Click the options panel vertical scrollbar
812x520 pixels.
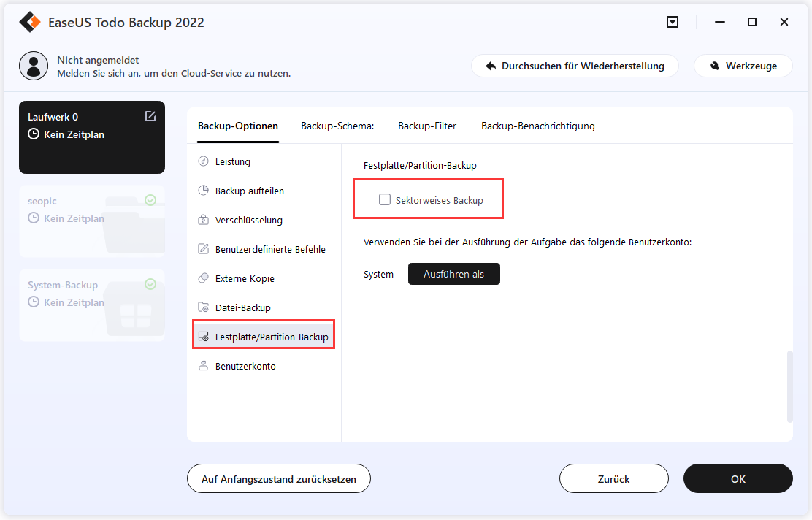click(790, 386)
